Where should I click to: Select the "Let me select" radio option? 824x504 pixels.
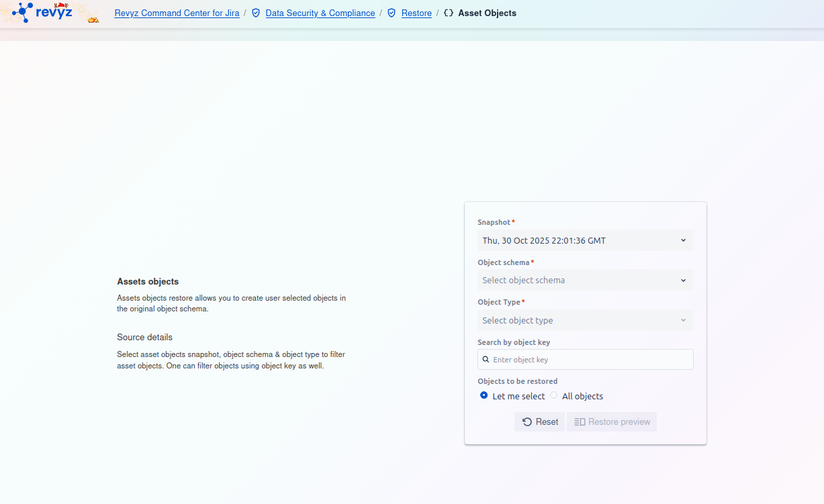[x=484, y=396]
